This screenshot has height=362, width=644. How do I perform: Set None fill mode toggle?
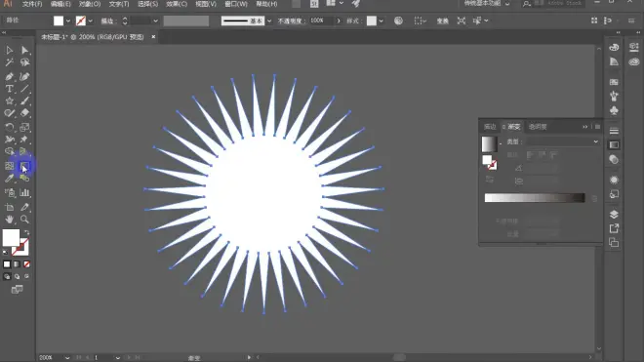pos(26,264)
